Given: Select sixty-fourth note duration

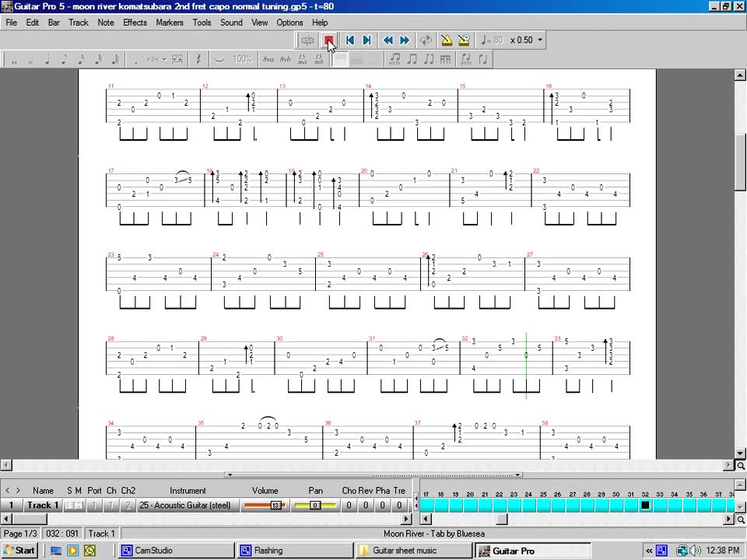Looking at the screenshot, I should click(115, 60).
